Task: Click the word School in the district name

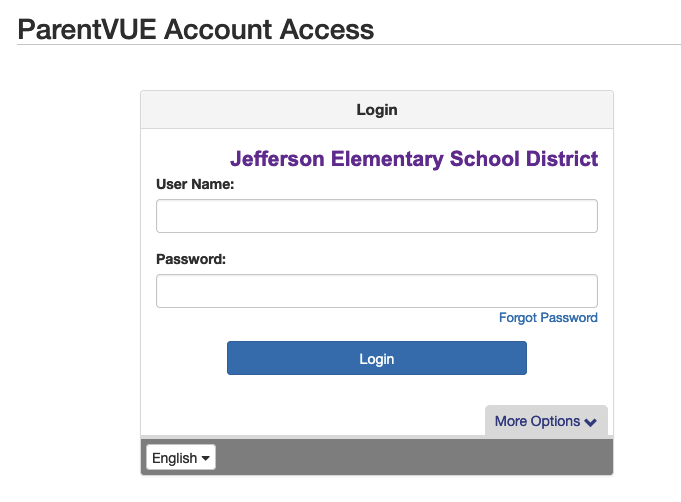Action: [485, 159]
